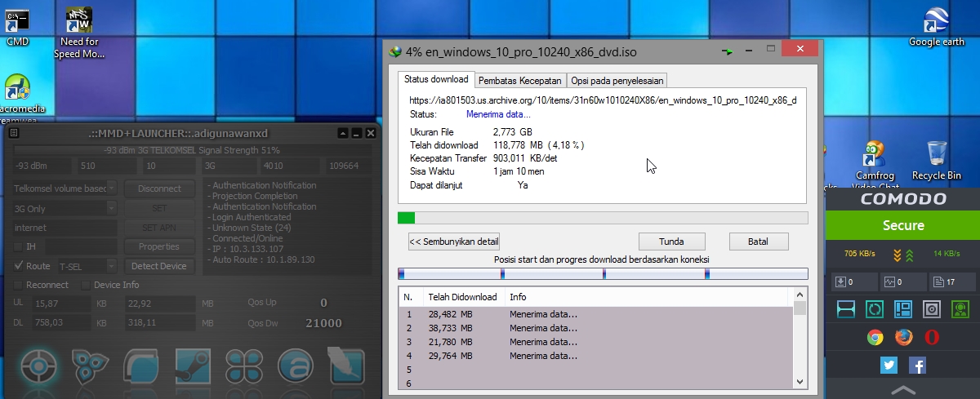The width and height of the screenshot is (980, 399).
Task: Uncheck the Route checkbox
Action: pos(19,266)
